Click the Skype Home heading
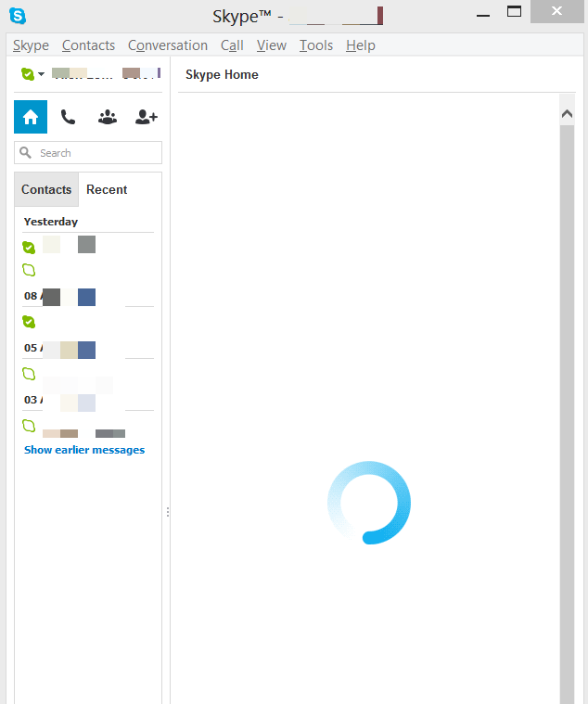Viewport: 588px width, 704px height. pos(222,74)
